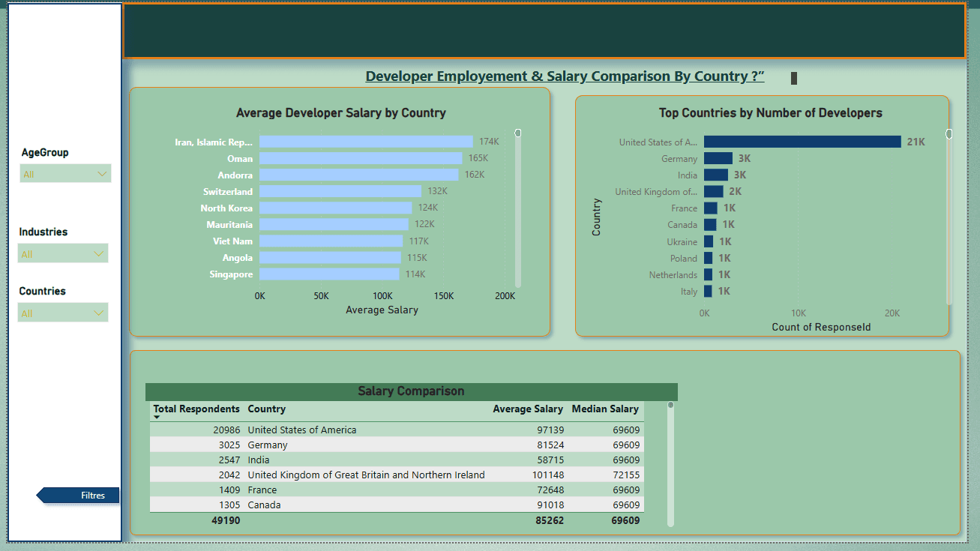Click the Viet Nam axis label
The image size is (980, 551).
coord(232,241)
